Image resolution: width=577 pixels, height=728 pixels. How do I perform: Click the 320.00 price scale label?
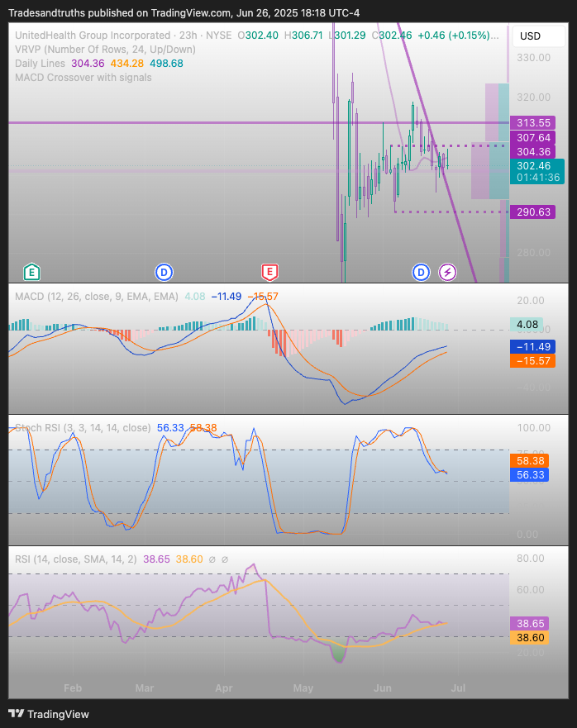coord(533,97)
